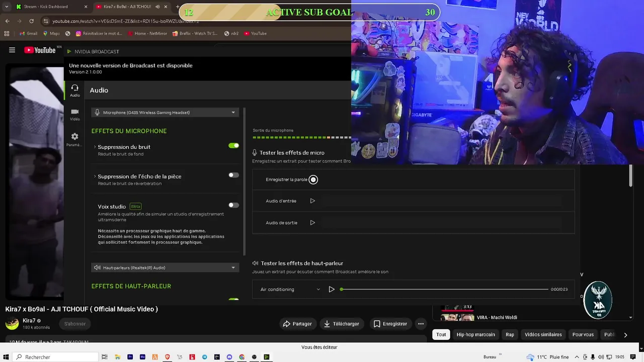Viewport: 644px width, 362px height.
Task: Expand the taskbar Bureau toolbar chevron
Action: tap(500, 355)
